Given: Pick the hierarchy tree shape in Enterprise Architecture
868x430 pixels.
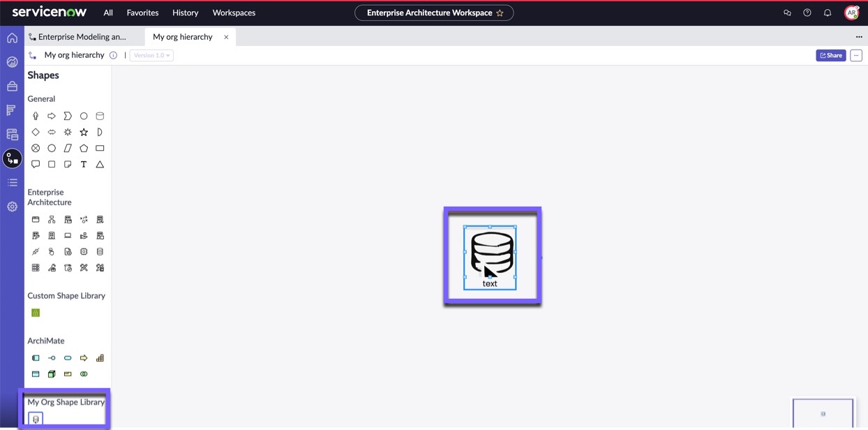Looking at the screenshot, I should [x=52, y=219].
